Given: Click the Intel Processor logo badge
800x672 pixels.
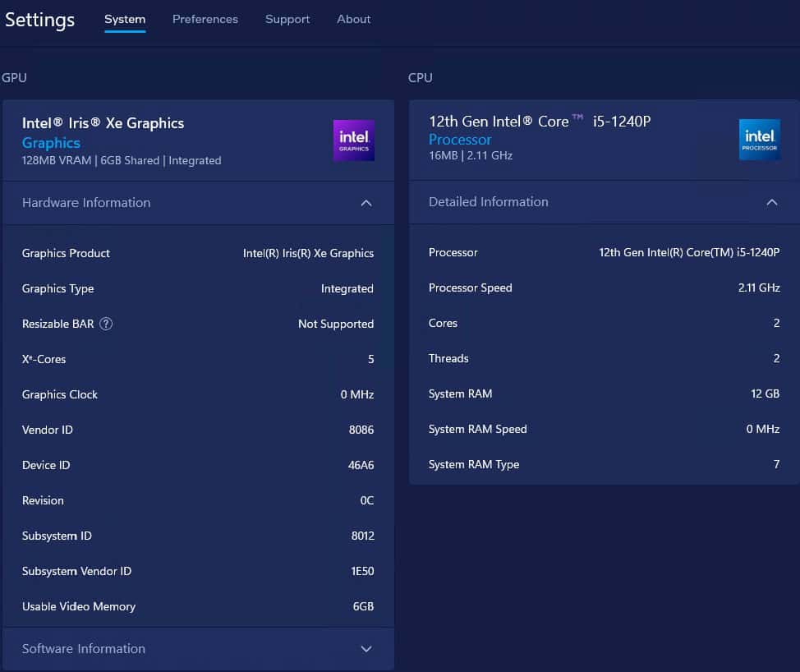Looking at the screenshot, I should [x=759, y=140].
